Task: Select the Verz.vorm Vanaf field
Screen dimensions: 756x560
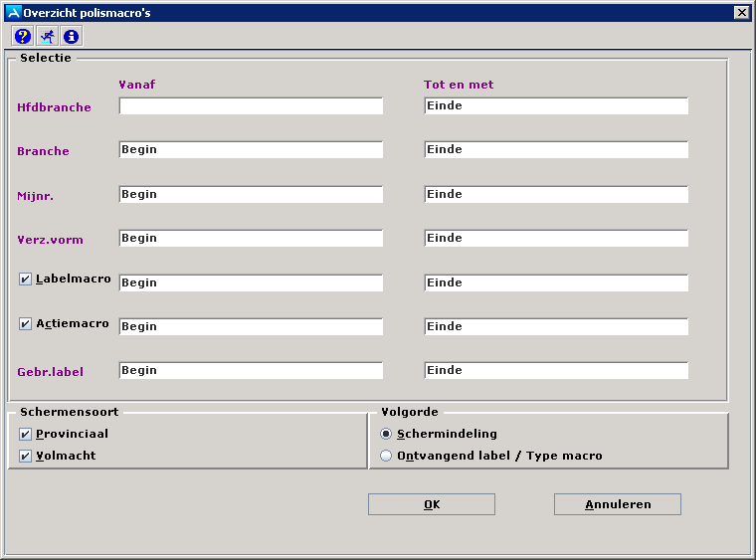Action: tap(251, 238)
